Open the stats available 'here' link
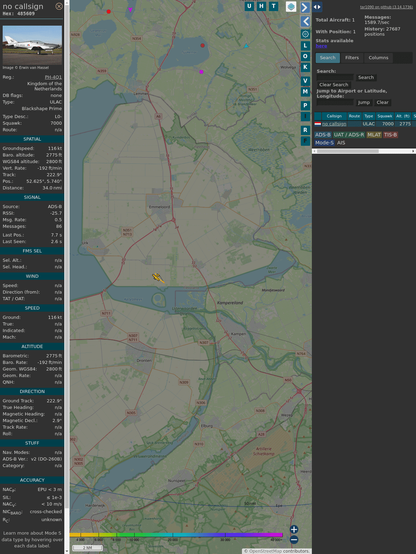The image size is (416, 554). [321, 46]
